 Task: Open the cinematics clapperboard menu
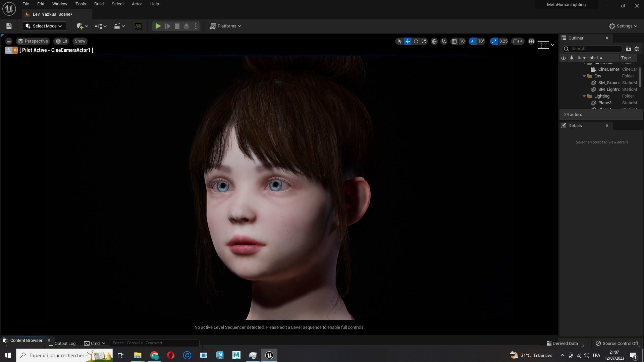(x=119, y=26)
